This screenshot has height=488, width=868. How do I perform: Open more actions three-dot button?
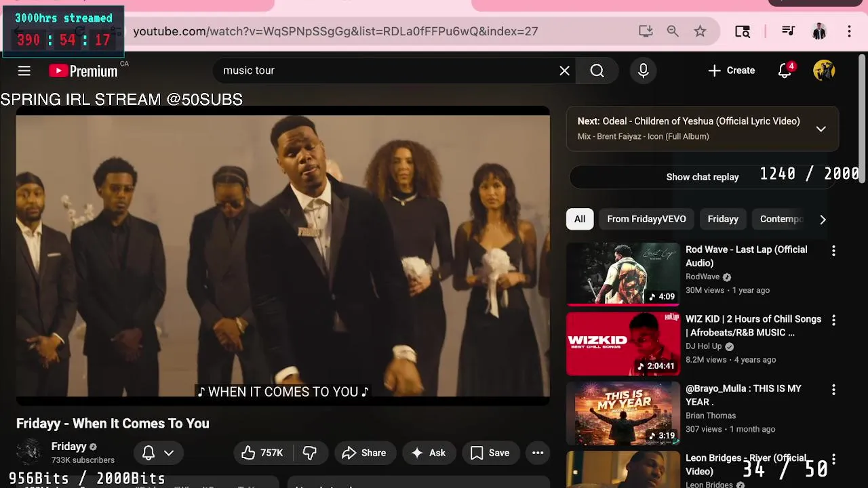pyautogui.click(x=538, y=453)
